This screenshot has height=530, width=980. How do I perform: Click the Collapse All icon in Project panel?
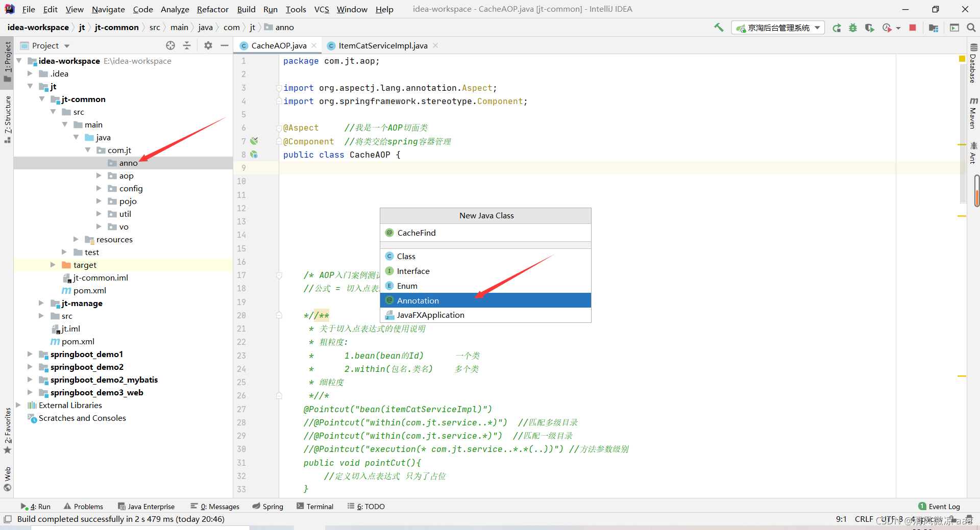point(187,45)
